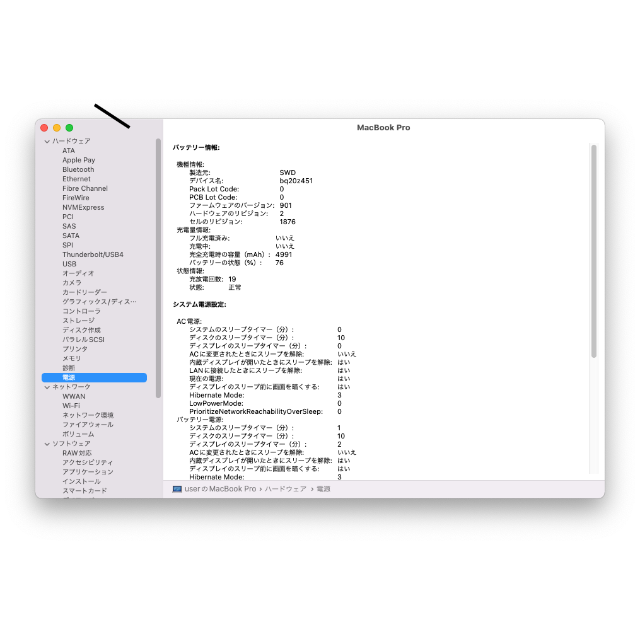Choose PCI in the hardware list
Viewport: 640px width, 640px height.
68,217
